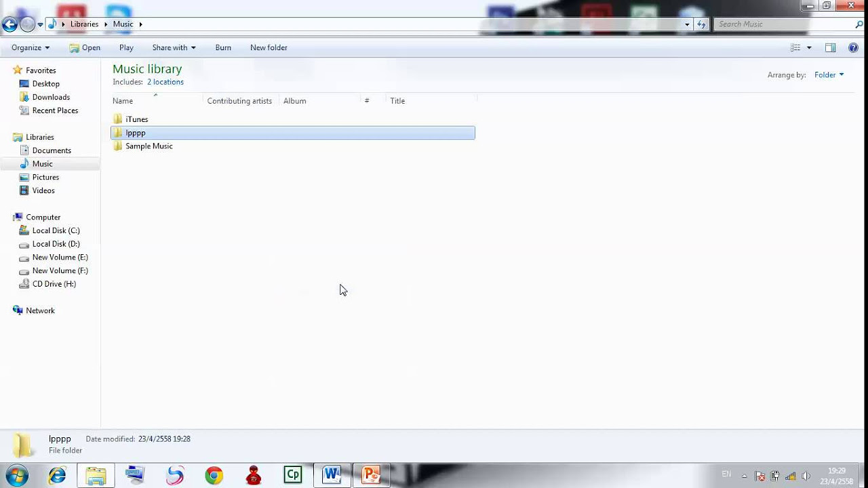The height and width of the screenshot is (488, 868).
Task: Open the Share with menu
Action: [174, 47]
